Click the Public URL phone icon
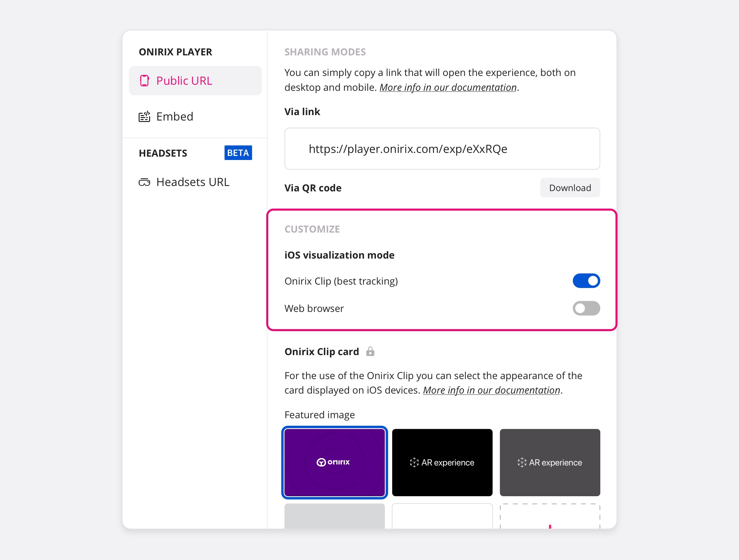This screenshot has height=560, width=739. click(144, 81)
